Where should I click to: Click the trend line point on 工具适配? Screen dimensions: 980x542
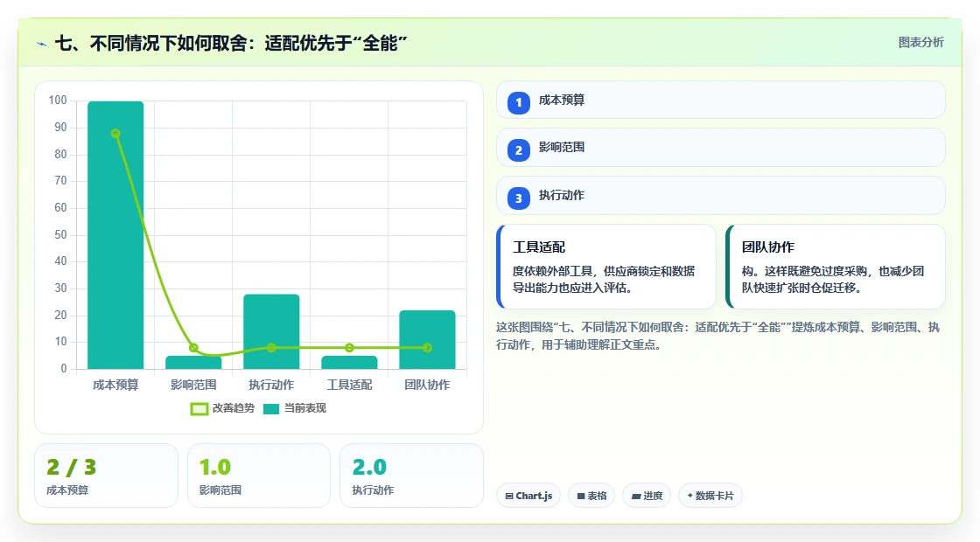[349, 348]
